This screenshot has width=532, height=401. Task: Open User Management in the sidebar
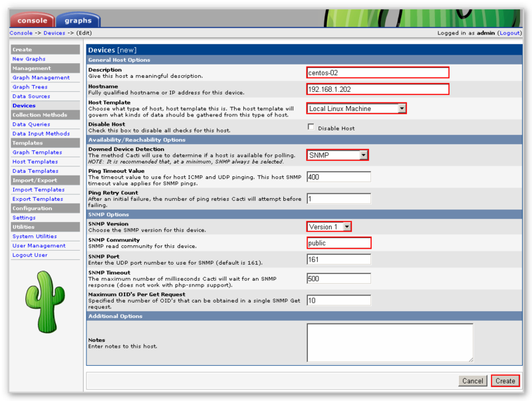(39, 245)
